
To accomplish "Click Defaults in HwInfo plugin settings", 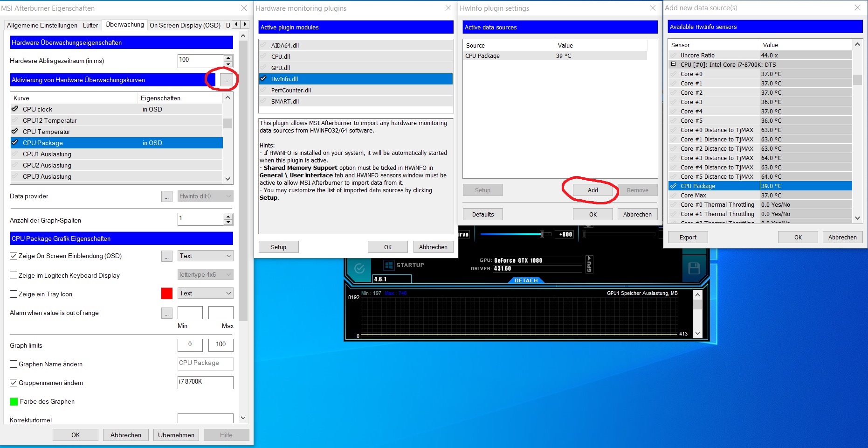I will pyautogui.click(x=482, y=214).
